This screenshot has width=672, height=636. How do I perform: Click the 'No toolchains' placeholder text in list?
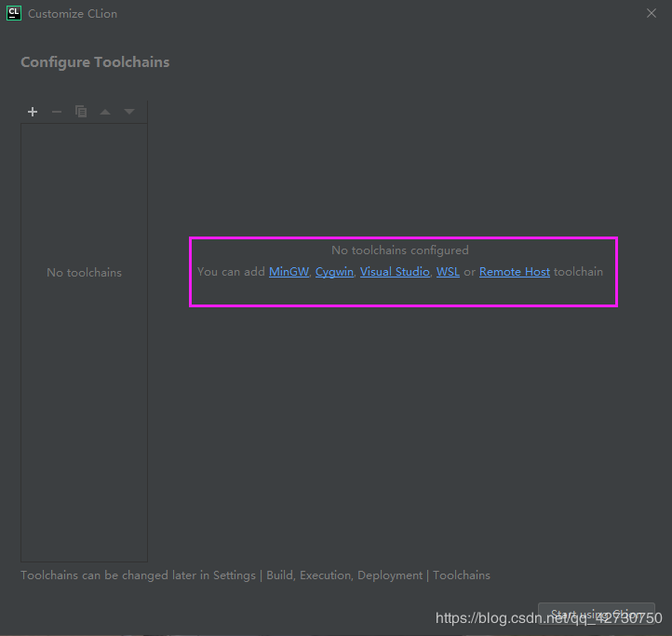point(84,273)
